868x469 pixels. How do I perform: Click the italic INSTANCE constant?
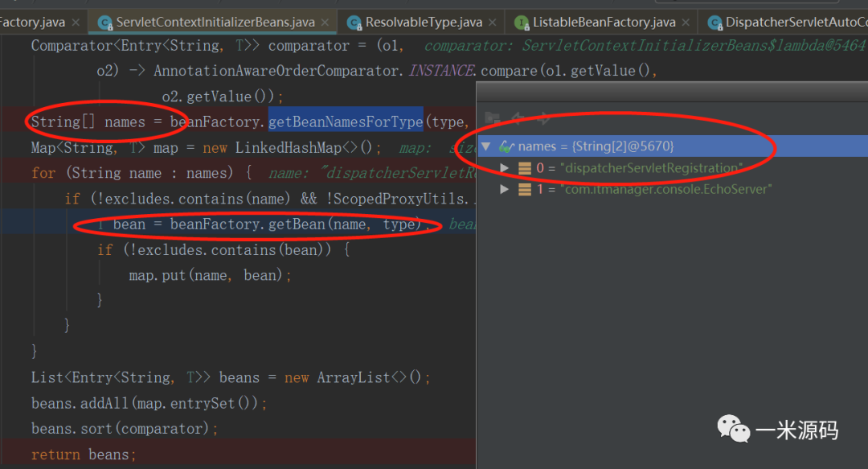coord(441,71)
